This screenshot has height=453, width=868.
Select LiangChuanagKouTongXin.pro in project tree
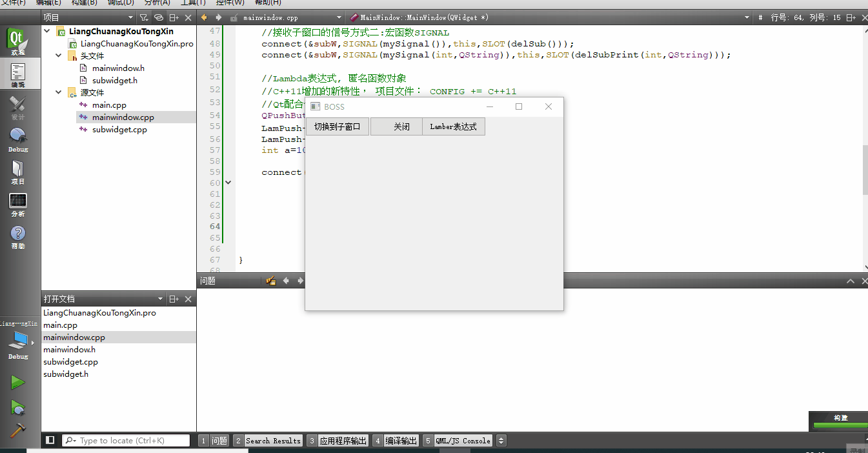coord(137,43)
